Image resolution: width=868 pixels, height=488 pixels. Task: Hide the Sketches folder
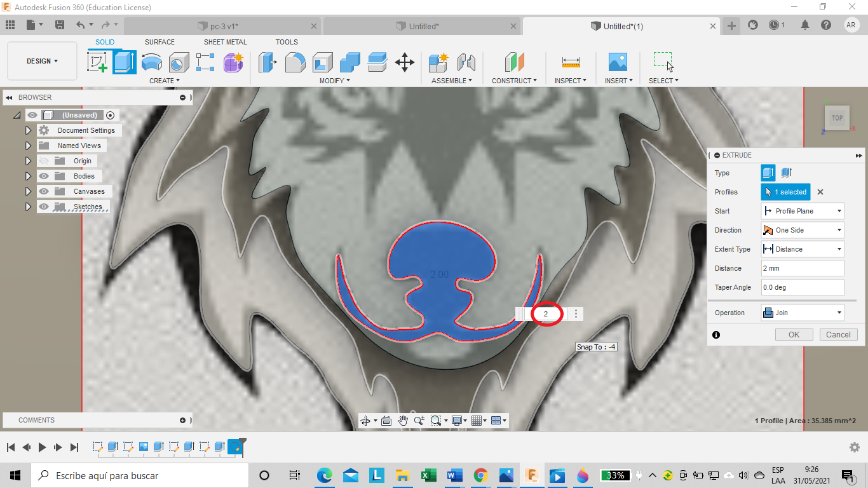[44, 207]
